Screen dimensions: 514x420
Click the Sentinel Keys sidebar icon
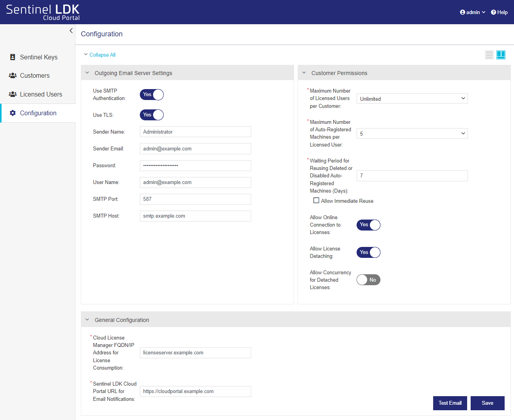(12, 57)
